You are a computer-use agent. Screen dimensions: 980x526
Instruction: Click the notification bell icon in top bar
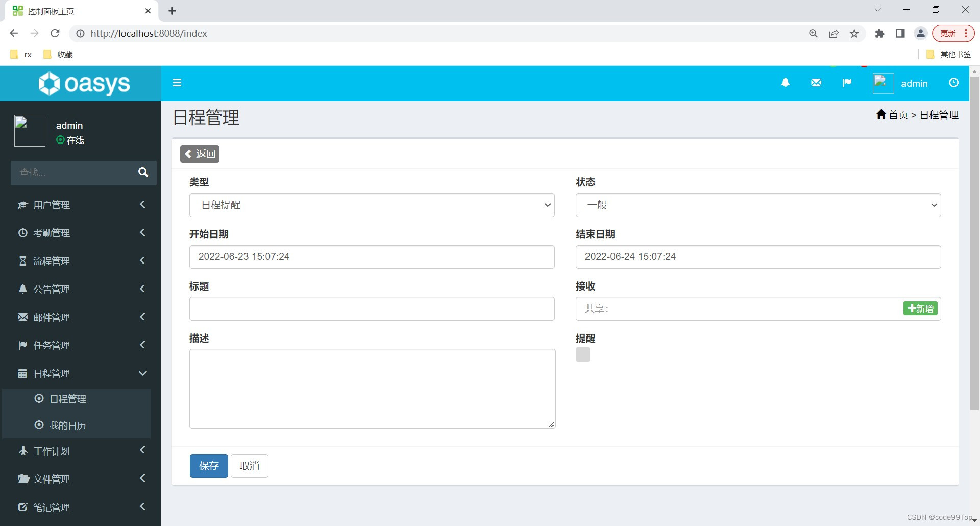[x=786, y=82]
